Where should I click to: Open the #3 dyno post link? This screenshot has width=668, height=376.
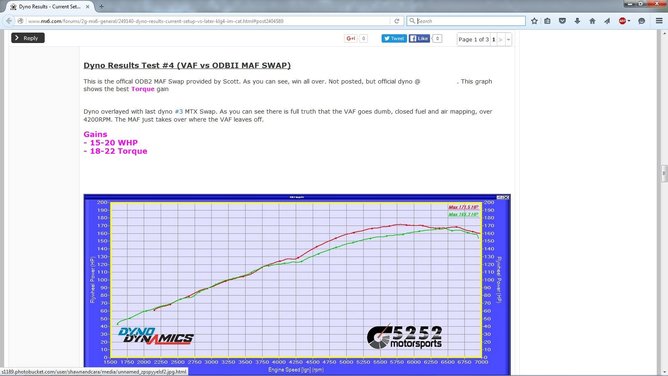tap(179, 112)
